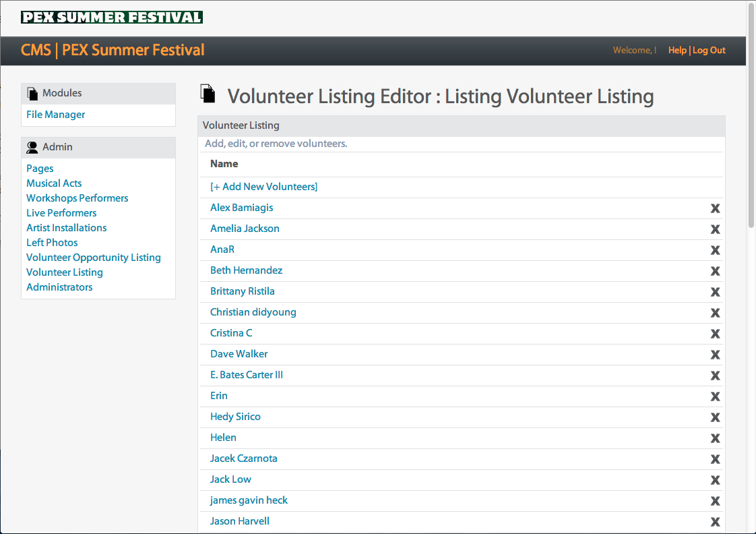The height and width of the screenshot is (534, 756).
Task: Click X to remove Jacek Czarnota
Action: click(x=715, y=459)
